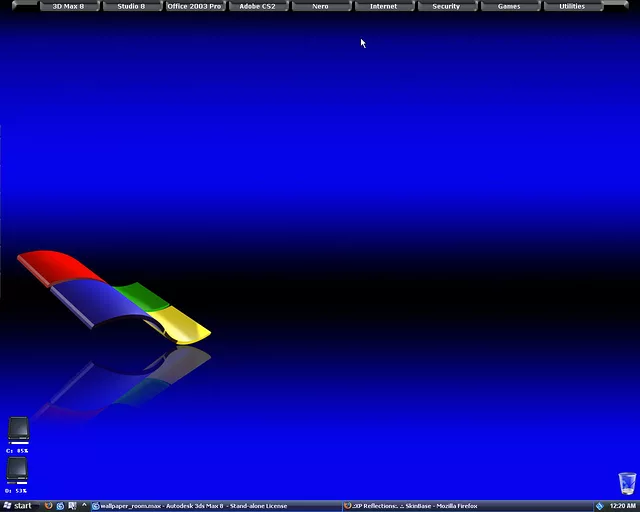Click the Games top bar button
This screenshot has height=512, width=640.
(509, 6)
